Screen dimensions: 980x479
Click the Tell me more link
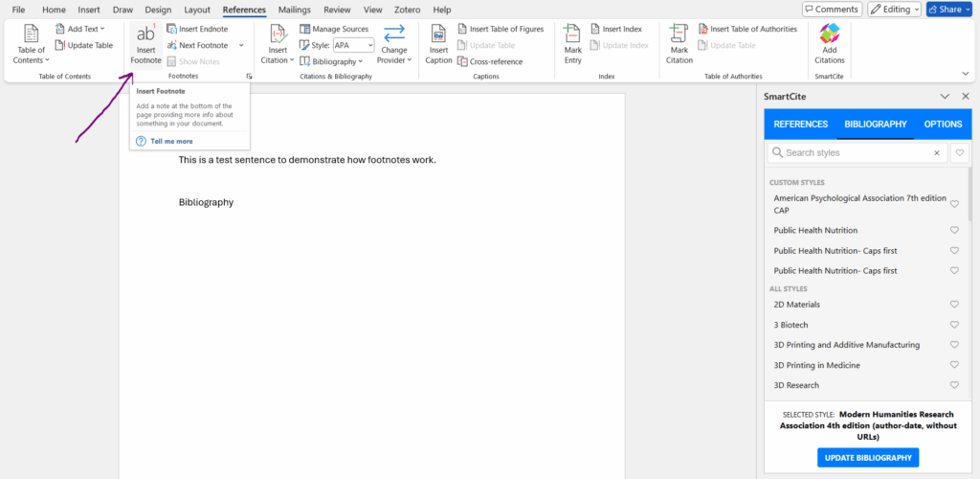[x=170, y=141]
